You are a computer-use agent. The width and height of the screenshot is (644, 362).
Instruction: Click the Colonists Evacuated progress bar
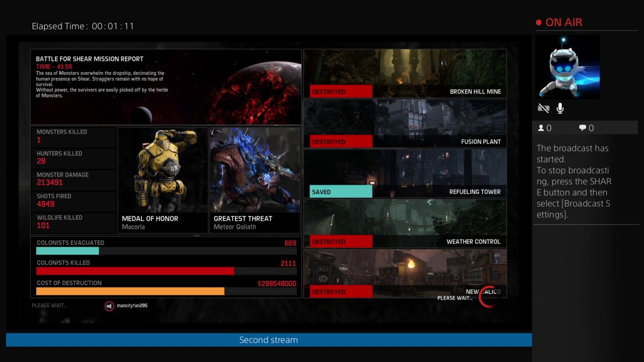point(166,251)
